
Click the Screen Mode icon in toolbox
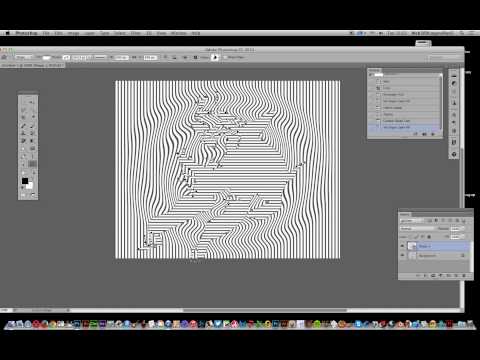pyautogui.click(x=33, y=195)
